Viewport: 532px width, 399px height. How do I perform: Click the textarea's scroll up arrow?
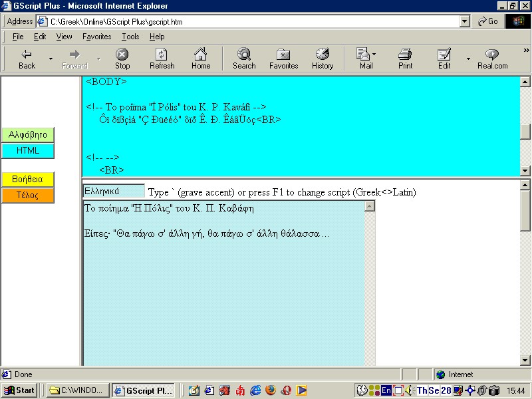pyautogui.click(x=370, y=206)
